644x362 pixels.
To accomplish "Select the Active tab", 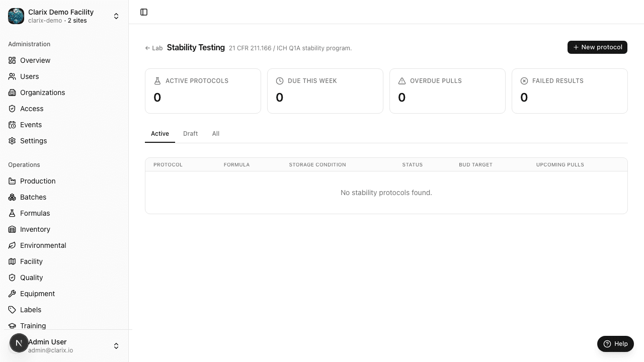I will [160, 134].
